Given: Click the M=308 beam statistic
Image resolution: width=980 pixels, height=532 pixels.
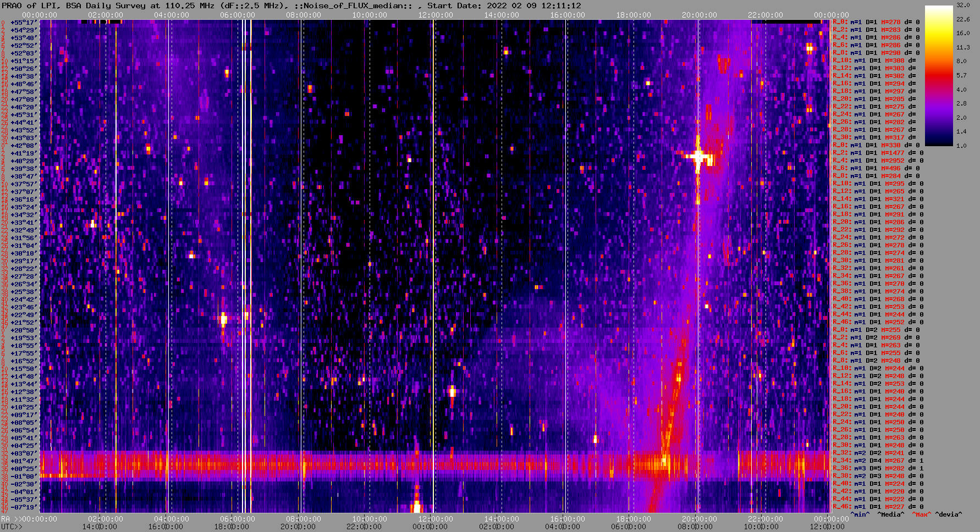Looking at the screenshot, I should click(894, 60).
